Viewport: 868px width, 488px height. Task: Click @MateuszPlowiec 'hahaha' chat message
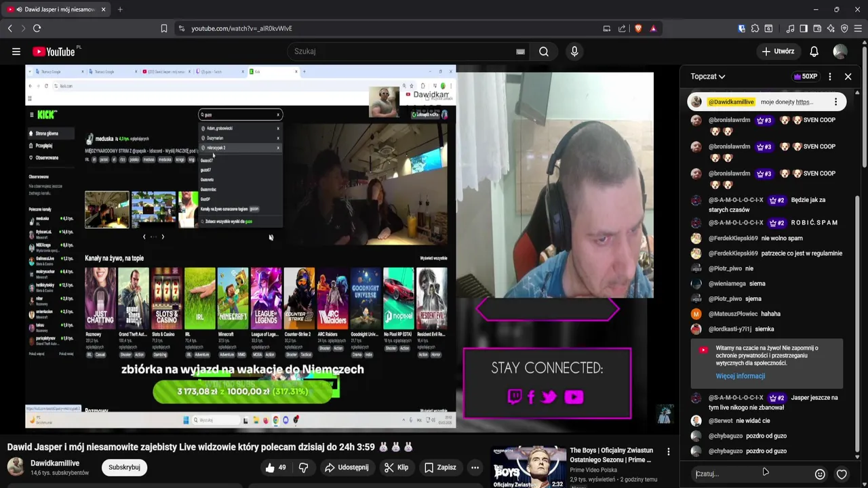coord(766,314)
